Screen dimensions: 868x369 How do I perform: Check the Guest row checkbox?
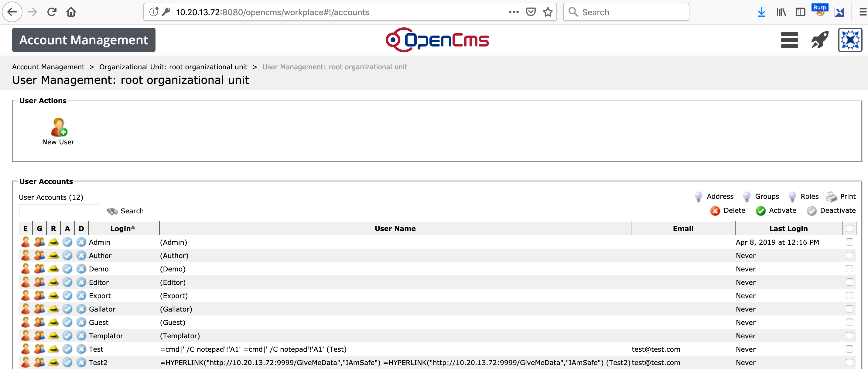(849, 322)
